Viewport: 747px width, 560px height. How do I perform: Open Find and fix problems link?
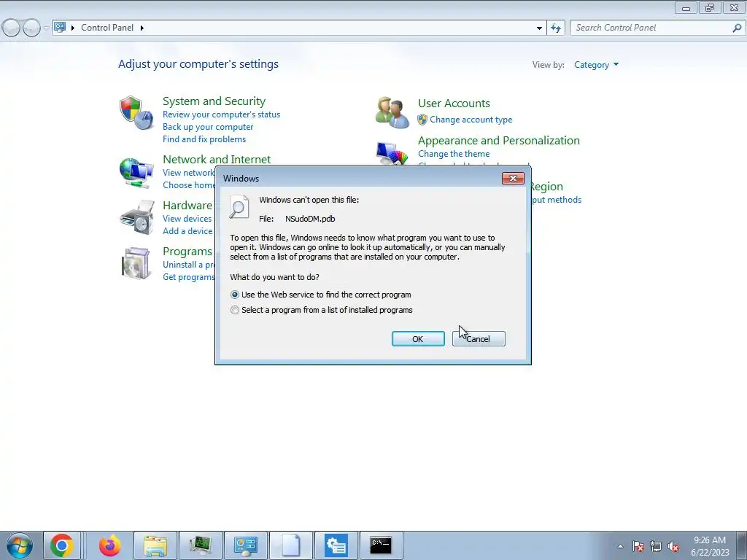click(x=204, y=139)
